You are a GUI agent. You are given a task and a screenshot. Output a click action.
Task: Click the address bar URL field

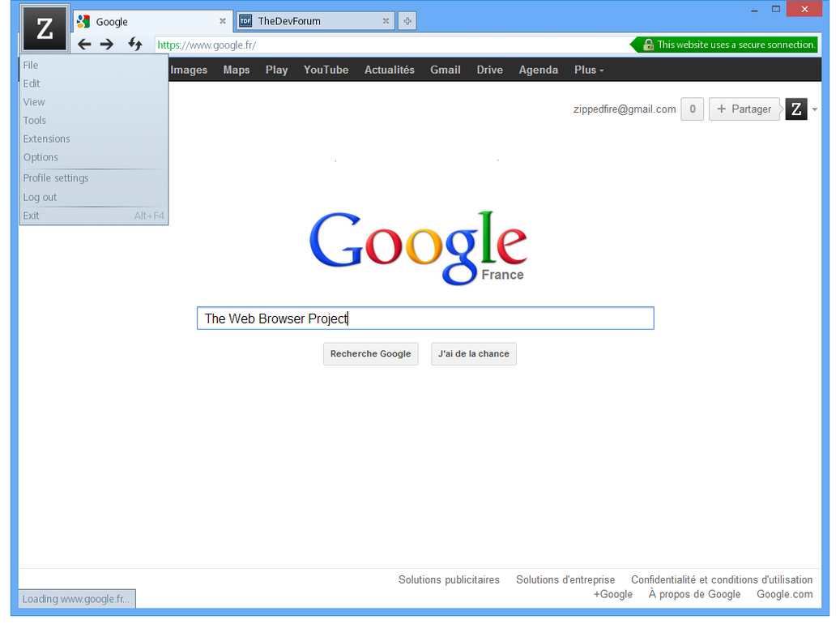click(x=392, y=45)
